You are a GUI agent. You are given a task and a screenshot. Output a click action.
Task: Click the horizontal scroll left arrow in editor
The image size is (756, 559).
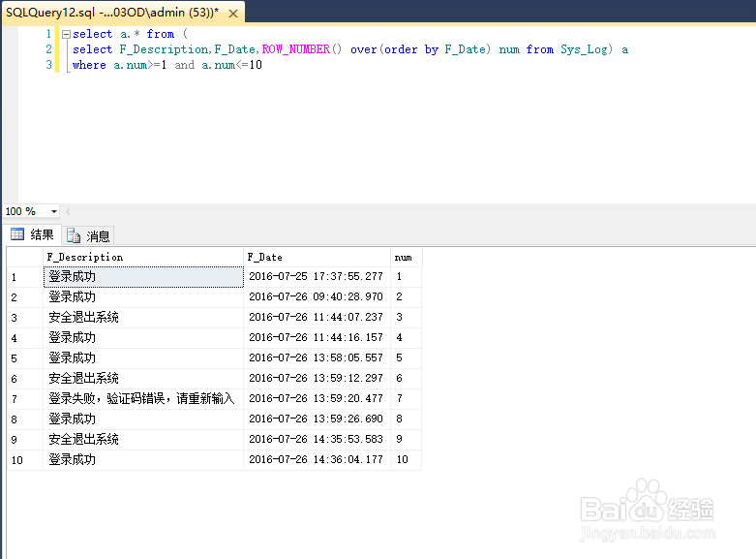click(69, 211)
